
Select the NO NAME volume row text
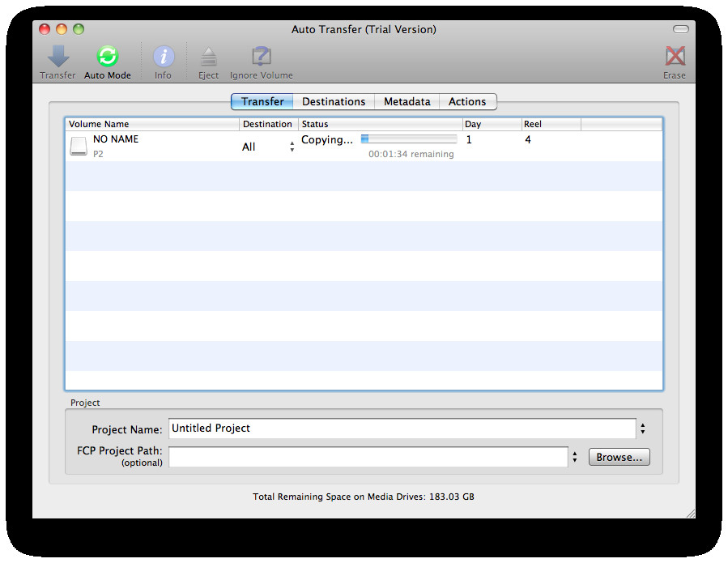tap(116, 139)
